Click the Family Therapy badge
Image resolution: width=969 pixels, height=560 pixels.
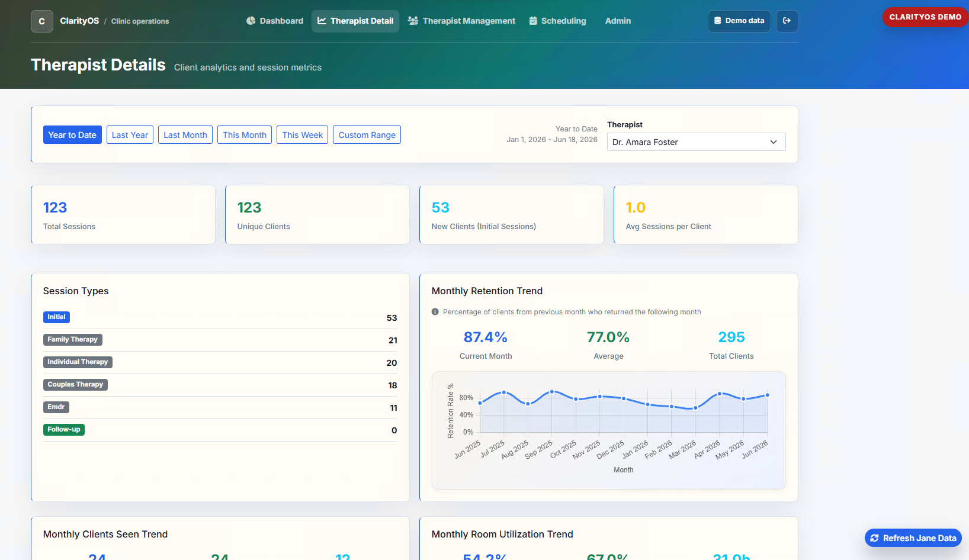(x=72, y=340)
